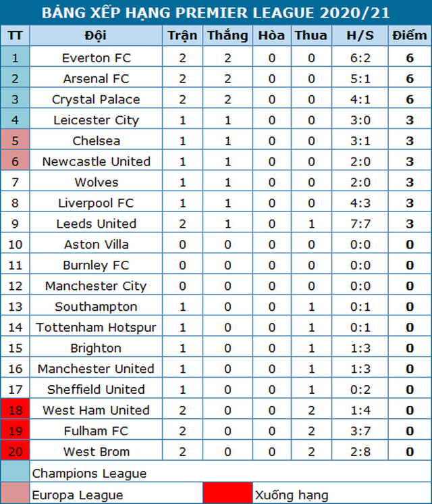Image resolution: width=432 pixels, height=504 pixels.
Task: Select the Leeds United team cell
Action: (x=96, y=224)
